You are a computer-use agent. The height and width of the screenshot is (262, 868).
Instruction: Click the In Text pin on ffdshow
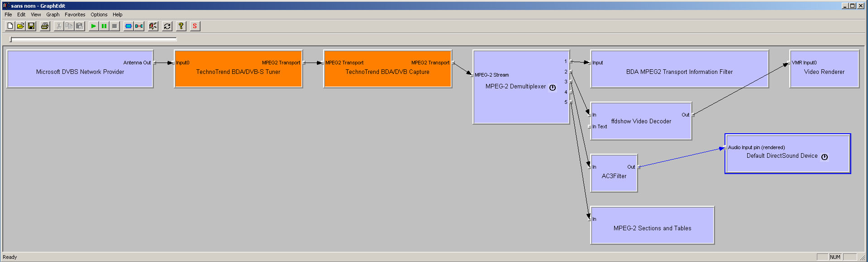600,127
